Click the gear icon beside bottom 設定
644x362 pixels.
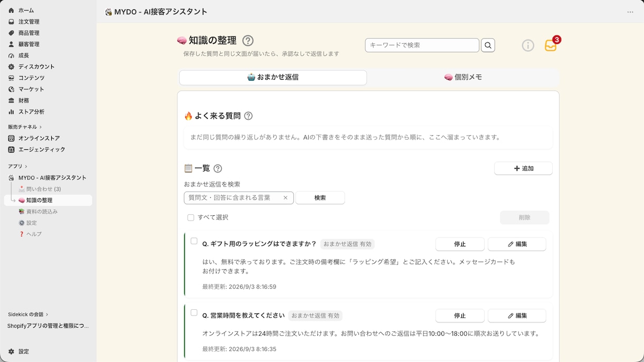click(x=11, y=351)
